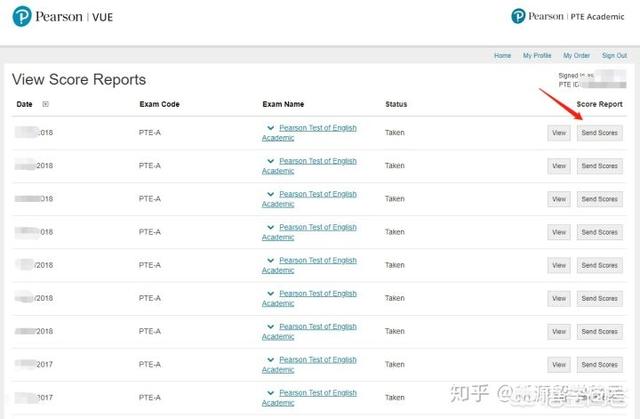Open seventh row's Pearson Test of English Academic link
Viewport: 640px width, 419px height.
pos(318,327)
